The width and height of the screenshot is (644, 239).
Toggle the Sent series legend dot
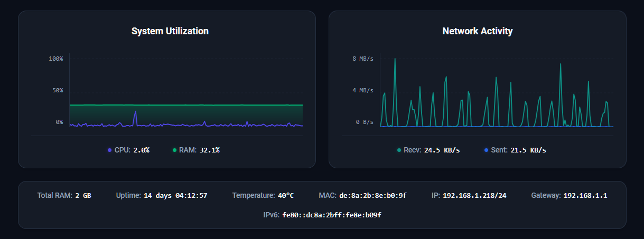pos(486,150)
